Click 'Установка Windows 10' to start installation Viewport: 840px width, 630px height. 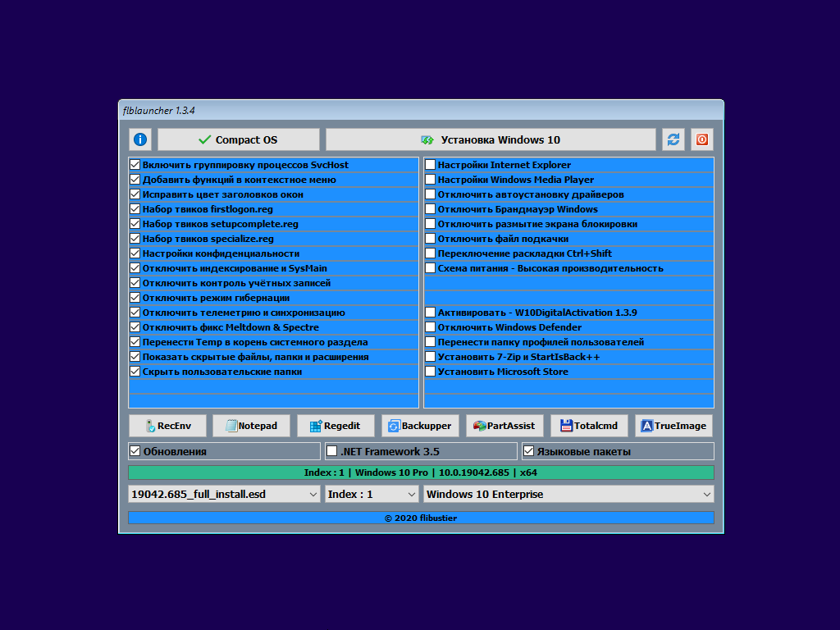[x=491, y=139]
